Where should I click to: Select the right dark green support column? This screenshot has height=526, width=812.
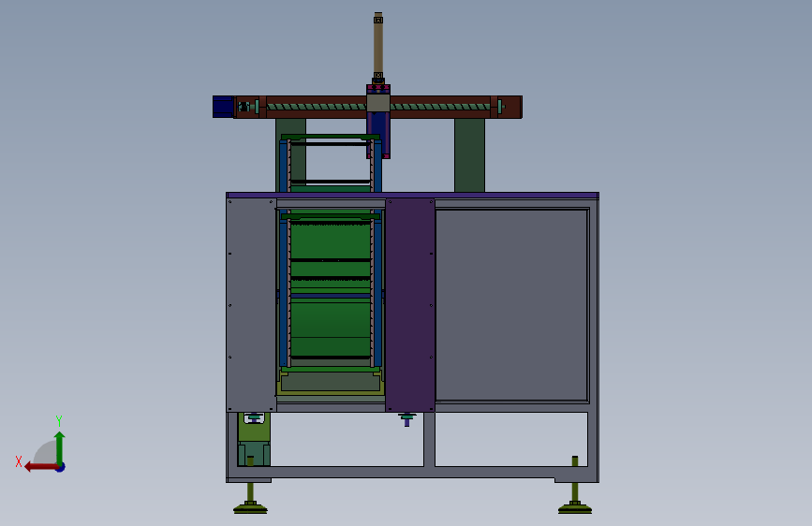(x=470, y=155)
